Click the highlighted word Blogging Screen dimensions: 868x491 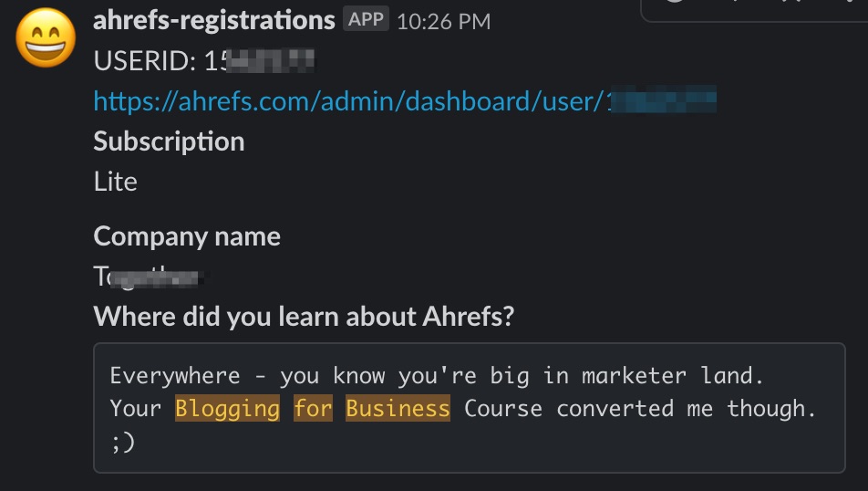point(228,409)
